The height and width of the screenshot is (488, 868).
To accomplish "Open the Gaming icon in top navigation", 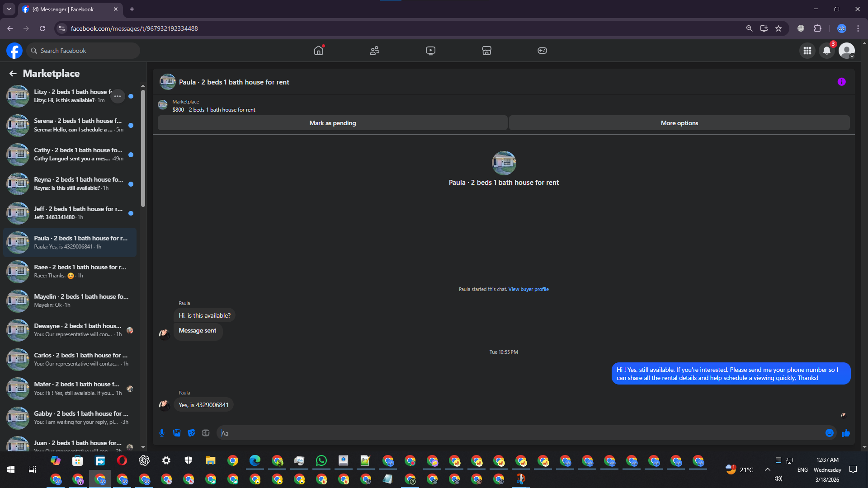I will 542,51.
